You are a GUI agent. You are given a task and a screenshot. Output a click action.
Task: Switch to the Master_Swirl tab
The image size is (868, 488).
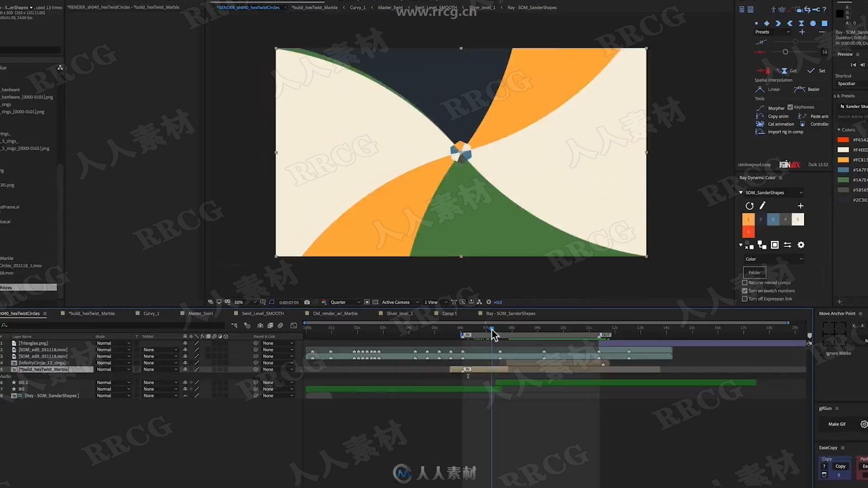pyautogui.click(x=201, y=314)
